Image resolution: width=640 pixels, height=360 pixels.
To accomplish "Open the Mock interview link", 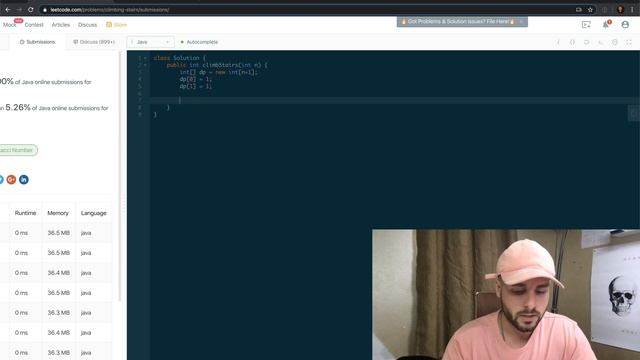I will [9, 25].
